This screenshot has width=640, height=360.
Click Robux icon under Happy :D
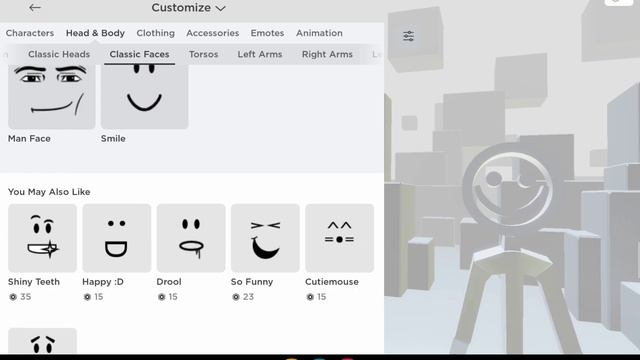87,297
